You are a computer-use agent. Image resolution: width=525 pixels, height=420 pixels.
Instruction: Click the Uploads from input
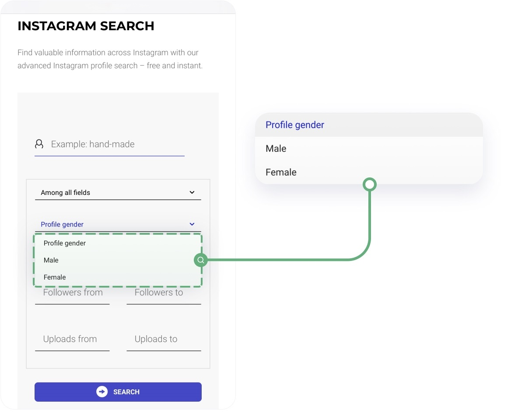point(70,339)
